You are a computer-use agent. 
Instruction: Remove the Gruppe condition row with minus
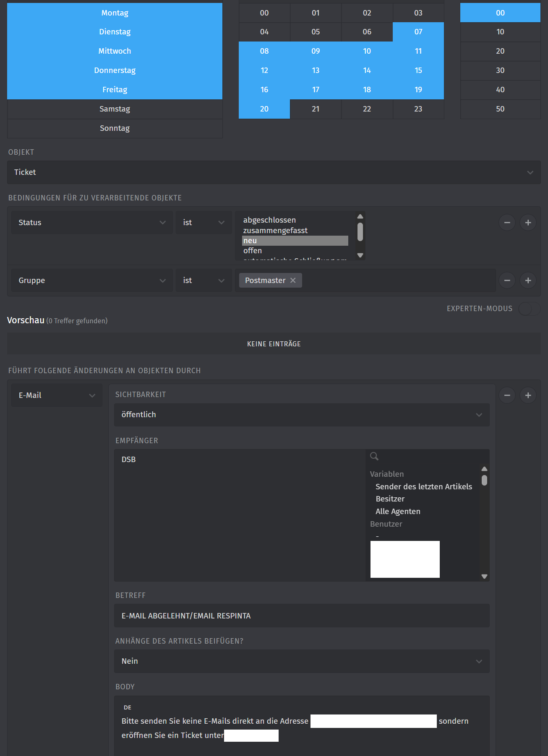507,281
